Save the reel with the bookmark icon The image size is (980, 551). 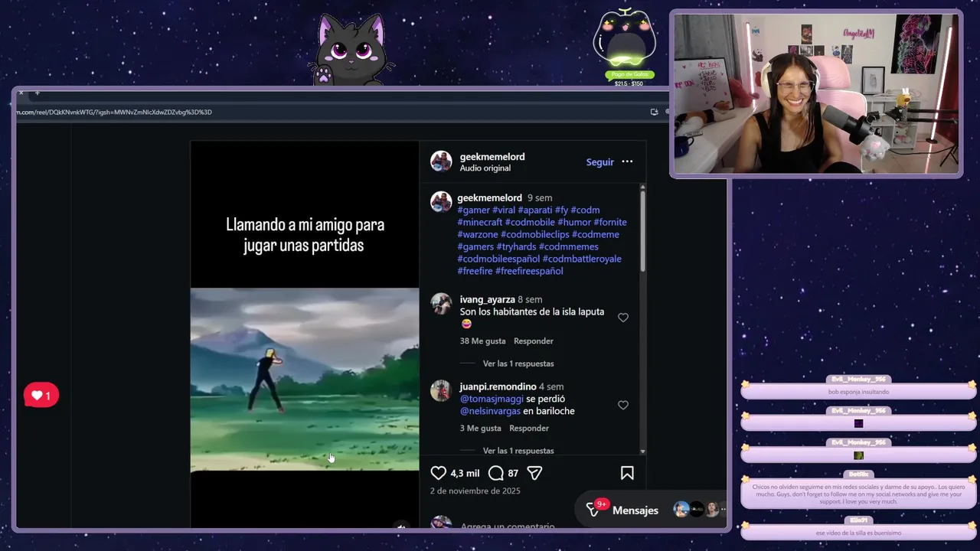(x=627, y=473)
